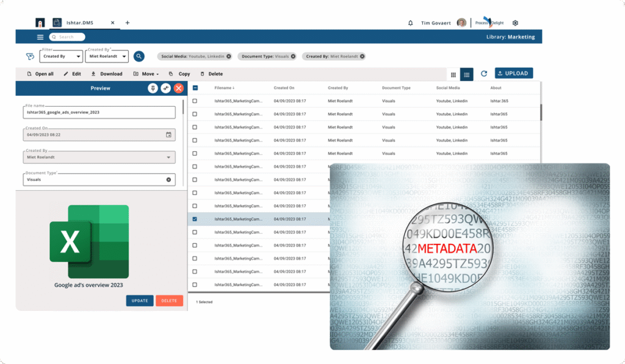Viewport: 625px width, 364px height.
Task: Switch to grid view layout
Action: coord(453,74)
